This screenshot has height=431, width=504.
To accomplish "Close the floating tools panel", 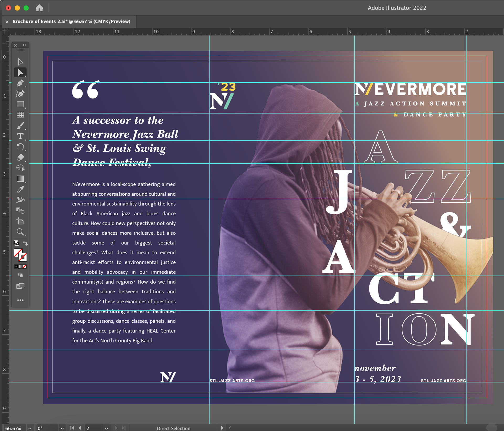I will [15, 45].
